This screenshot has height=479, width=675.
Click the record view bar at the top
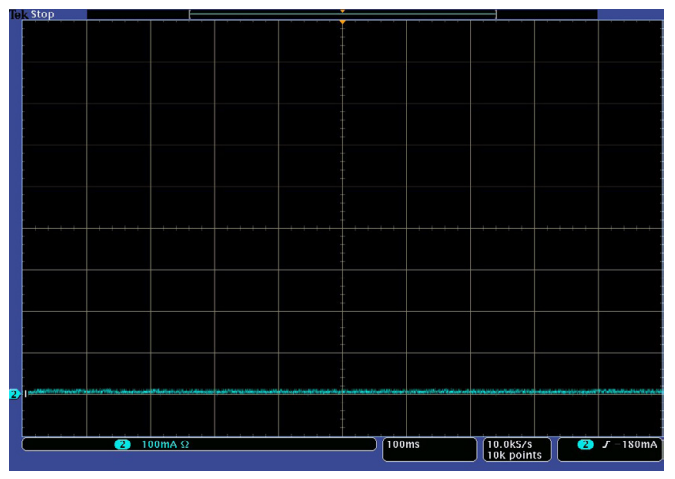point(343,14)
